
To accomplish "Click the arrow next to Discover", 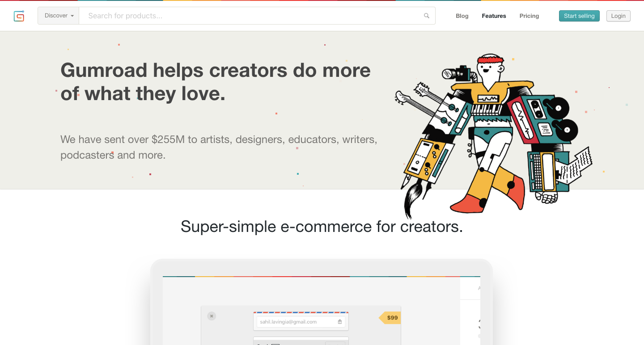I will [x=72, y=16].
